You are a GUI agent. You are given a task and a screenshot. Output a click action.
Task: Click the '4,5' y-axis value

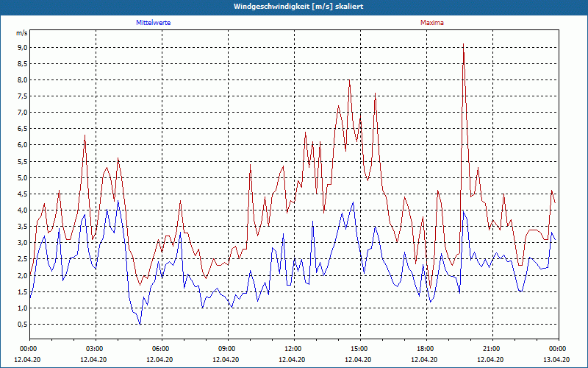[x=22, y=194]
